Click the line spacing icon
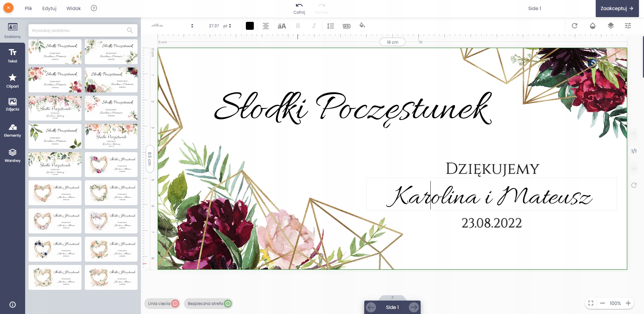The image size is (644, 314). point(330,26)
